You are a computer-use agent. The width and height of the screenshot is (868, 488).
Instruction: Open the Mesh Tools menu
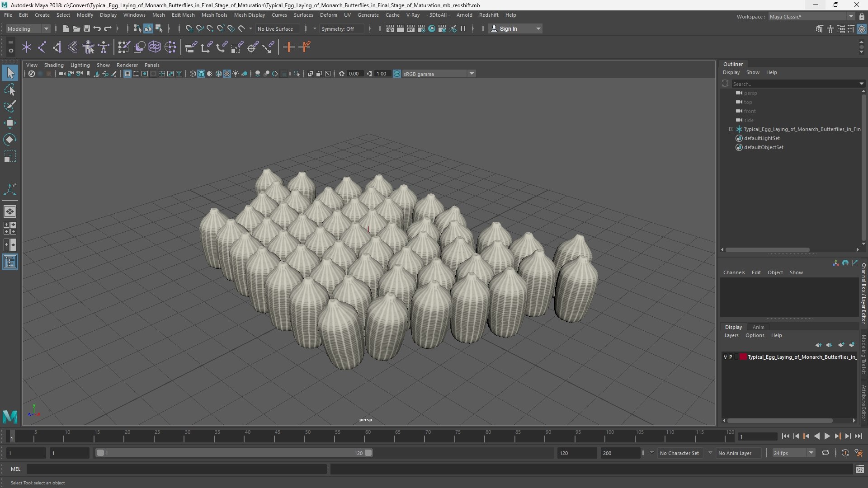214,15
